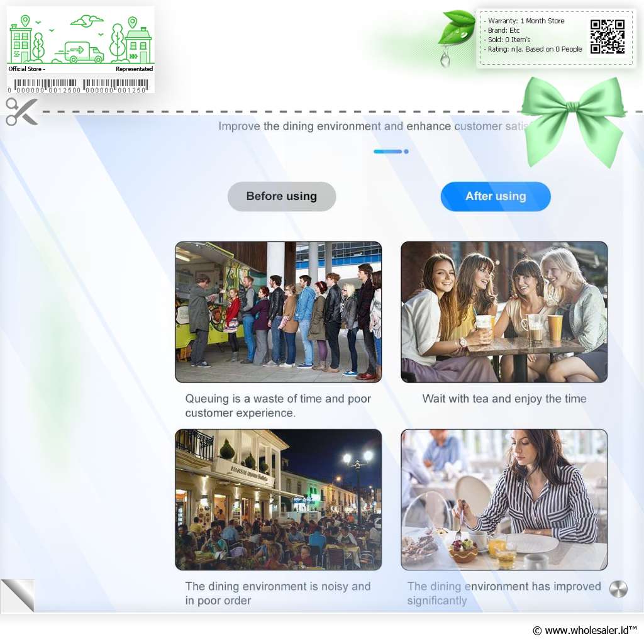Click the 'Before using' button
Screen dimensions: 644x644
coord(282,196)
